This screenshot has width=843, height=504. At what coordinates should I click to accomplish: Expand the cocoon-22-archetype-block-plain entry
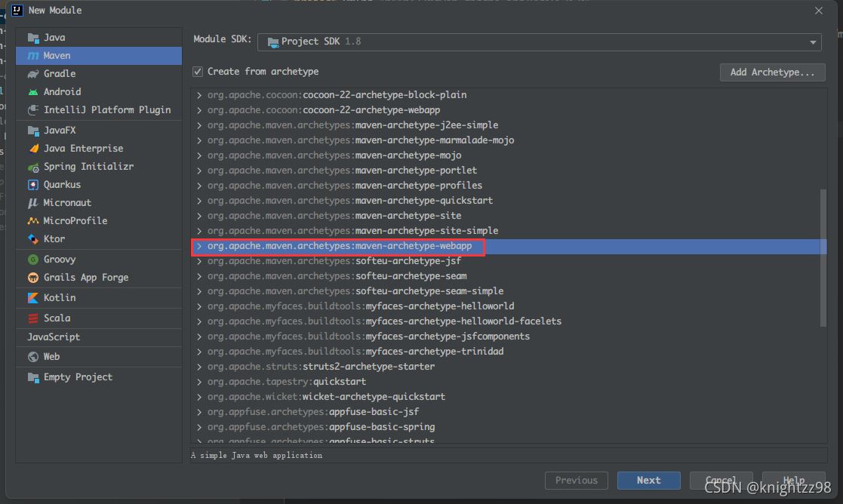click(199, 95)
